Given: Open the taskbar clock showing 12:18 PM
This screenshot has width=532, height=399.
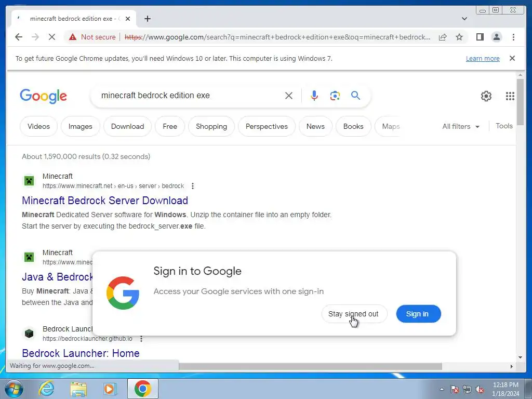Looking at the screenshot, I should click(505, 389).
